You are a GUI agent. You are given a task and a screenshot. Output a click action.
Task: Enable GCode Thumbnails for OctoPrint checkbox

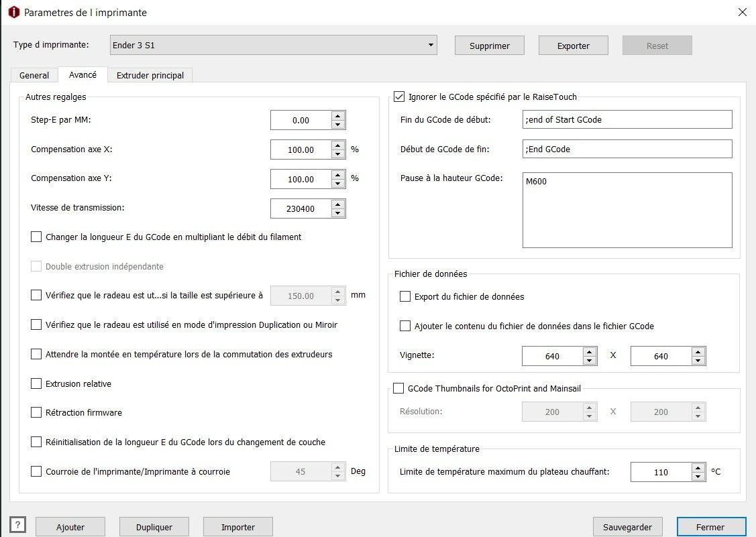point(398,389)
